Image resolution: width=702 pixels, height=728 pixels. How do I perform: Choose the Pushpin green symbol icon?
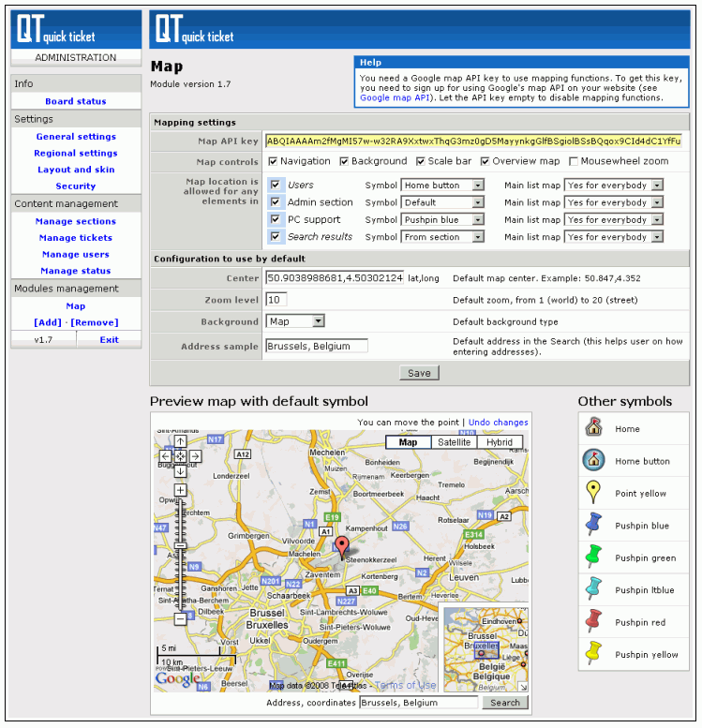pyautogui.click(x=593, y=557)
